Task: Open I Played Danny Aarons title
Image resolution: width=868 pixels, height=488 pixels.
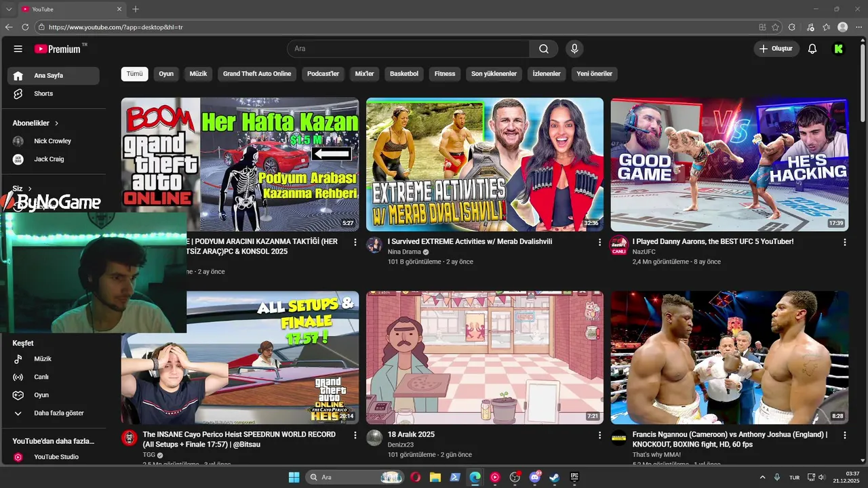Action: pos(713,241)
